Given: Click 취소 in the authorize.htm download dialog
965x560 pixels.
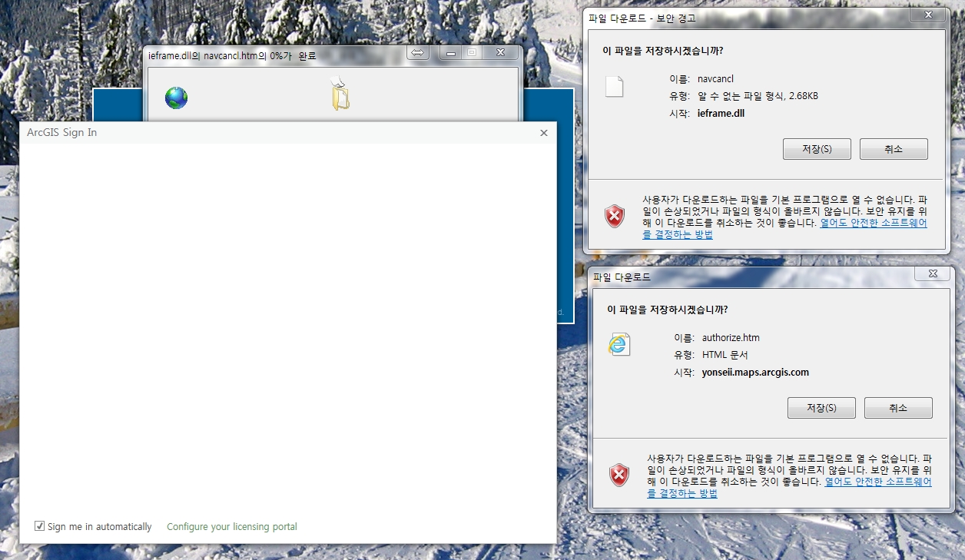Looking at the screenshot, I should pos(898,408).
